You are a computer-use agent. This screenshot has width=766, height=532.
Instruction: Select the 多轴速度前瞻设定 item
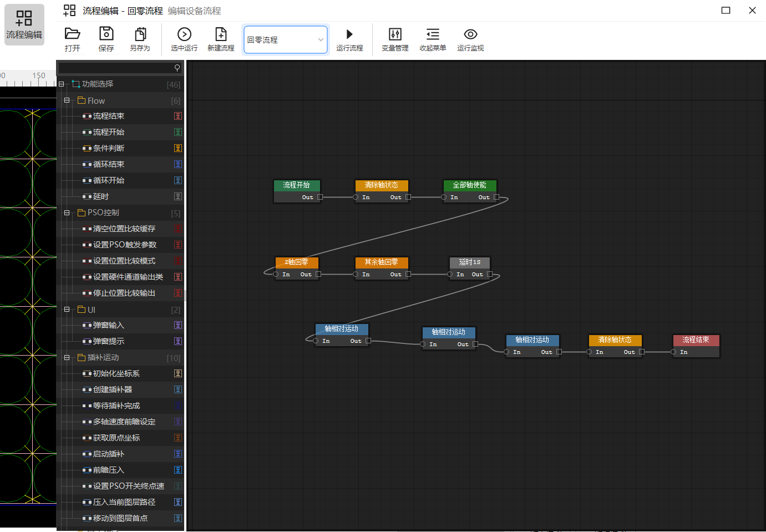(124, 422)
